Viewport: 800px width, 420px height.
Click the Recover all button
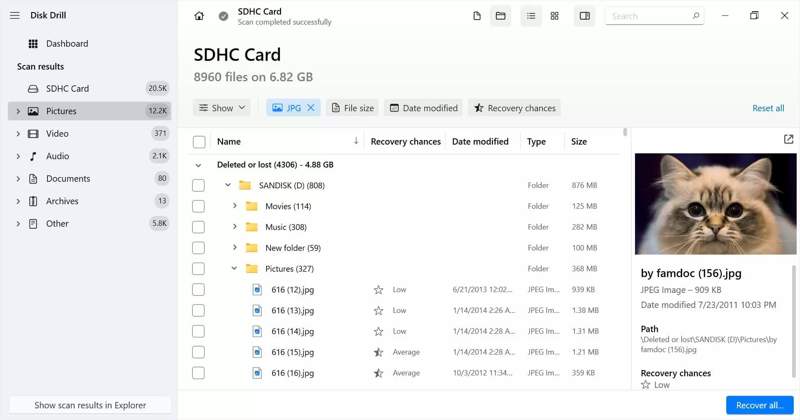(x=760, y=405)
